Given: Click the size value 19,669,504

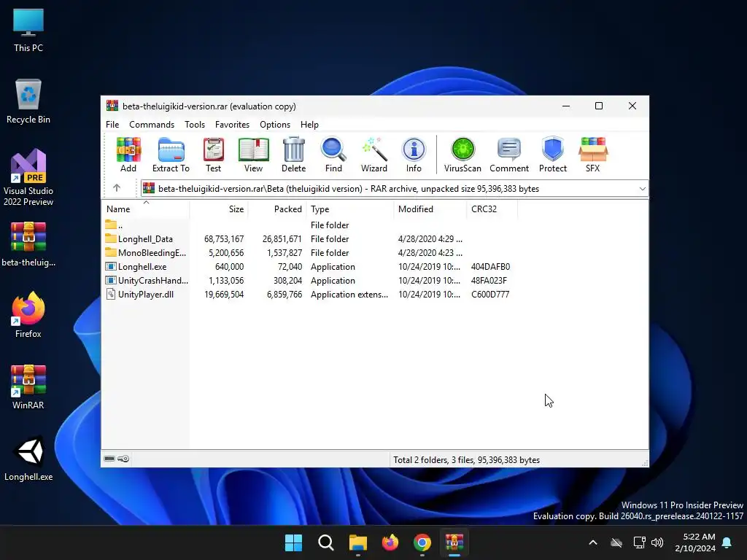Looking at the screenshot, I should [x=224, y=295].
